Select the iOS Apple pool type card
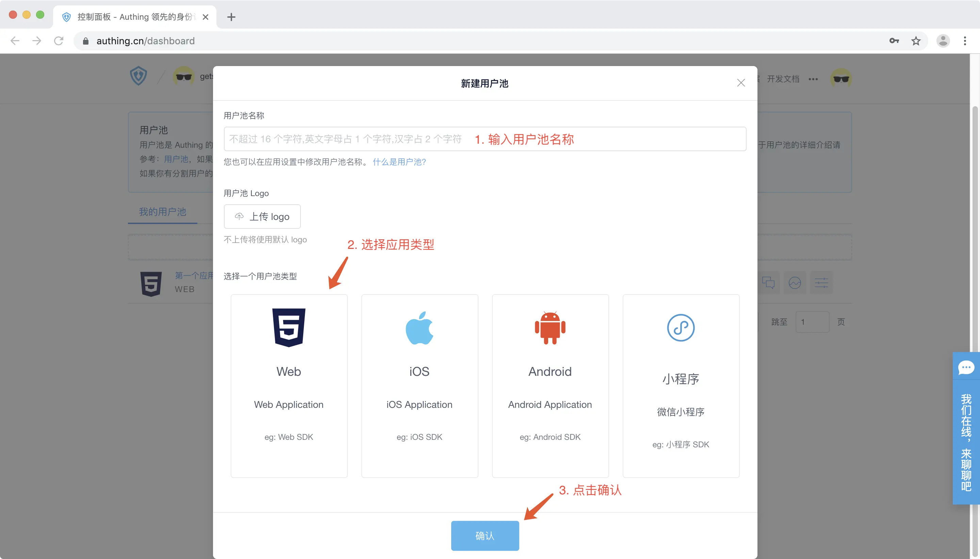Screen dimensions: 980x559 coord(420,385)
